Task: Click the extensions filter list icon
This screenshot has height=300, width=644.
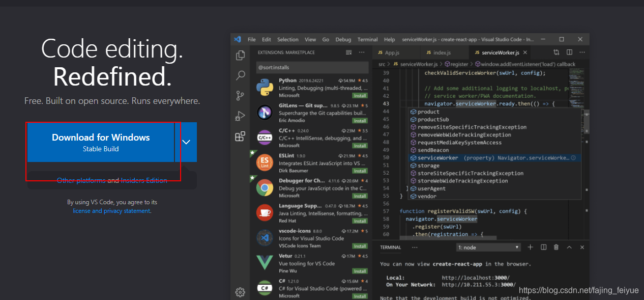Action: tap(348, 52)
